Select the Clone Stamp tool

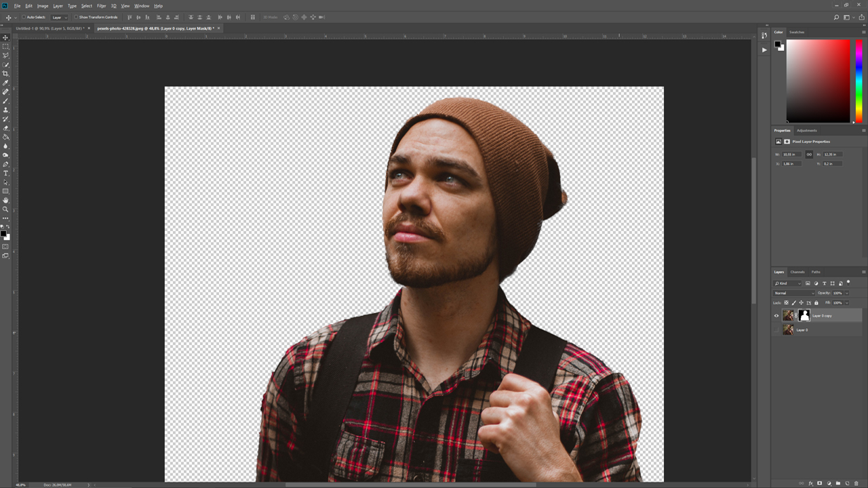point(6,110)
